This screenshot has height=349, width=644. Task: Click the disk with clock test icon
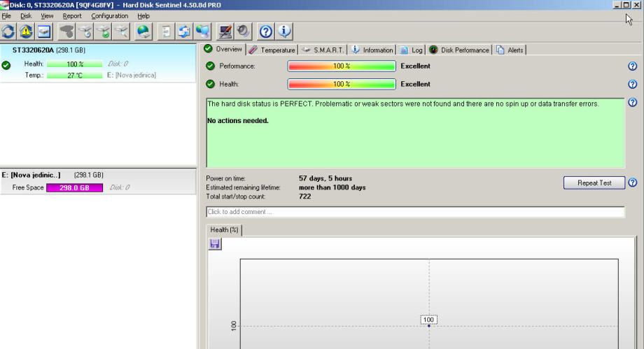point(85,31)
